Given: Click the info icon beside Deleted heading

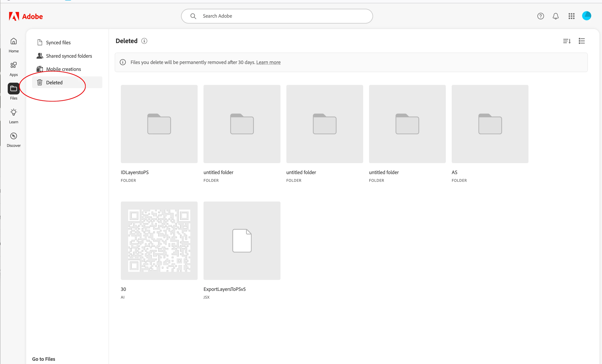Looking at the screenshot, I should coord(144,41).
